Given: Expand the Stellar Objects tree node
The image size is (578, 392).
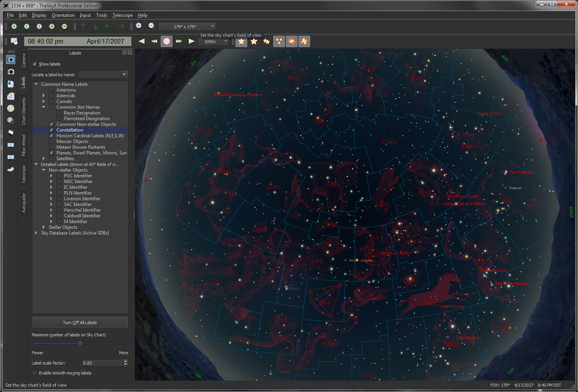Looking at the screenshot, I should [43, 227].
